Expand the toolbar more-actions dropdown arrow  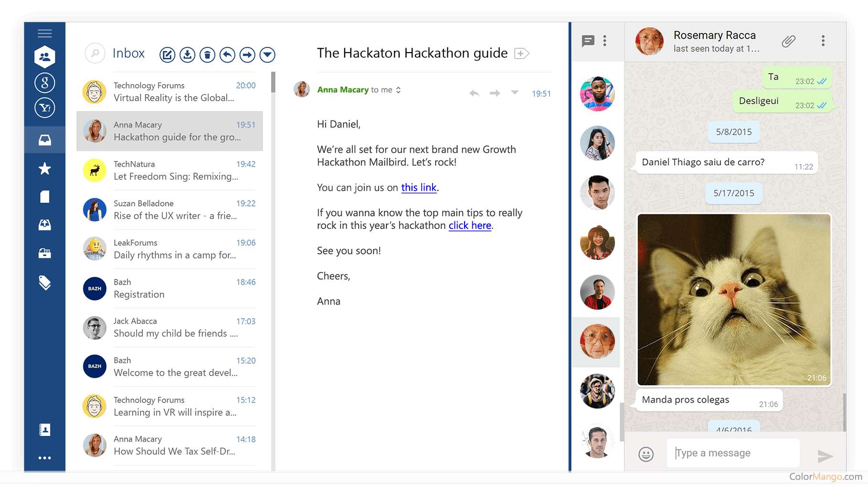267,55
